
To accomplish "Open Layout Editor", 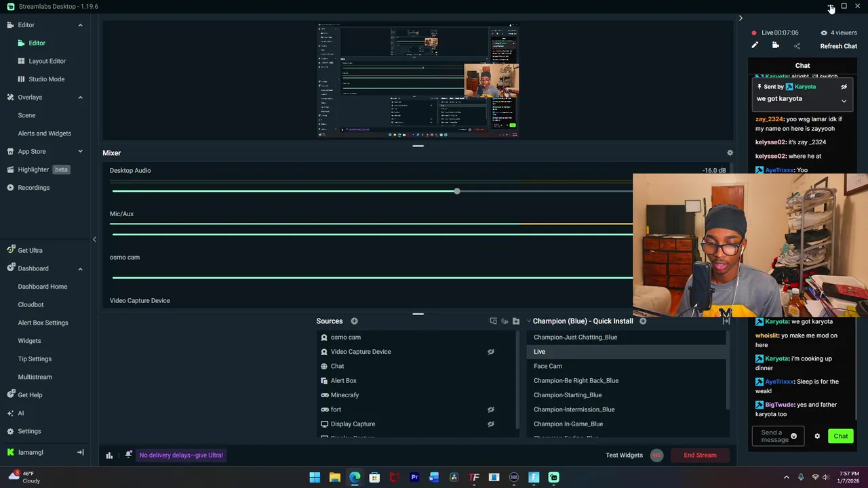I will point(47,61).
